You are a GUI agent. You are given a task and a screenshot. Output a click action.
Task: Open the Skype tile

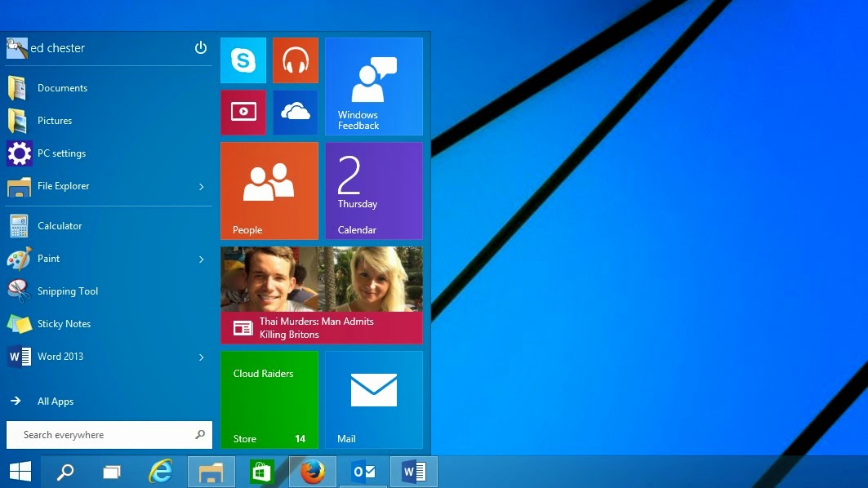(243, 60)
